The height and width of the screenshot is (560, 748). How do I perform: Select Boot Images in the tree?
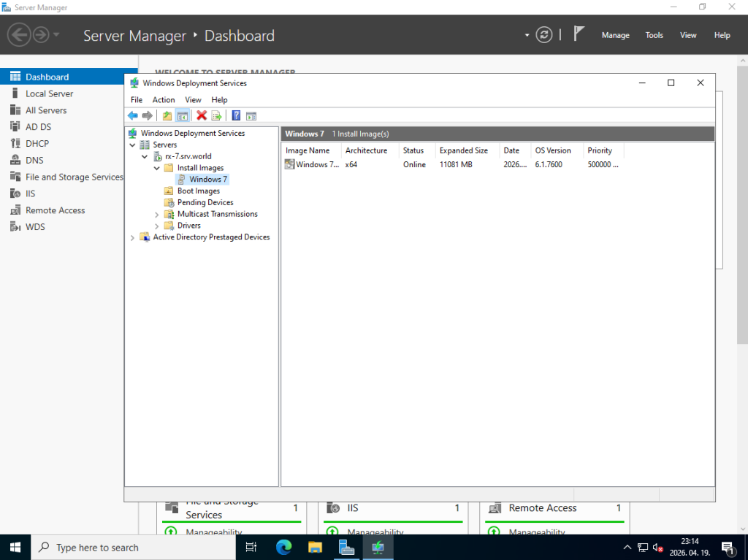point(198,191)
